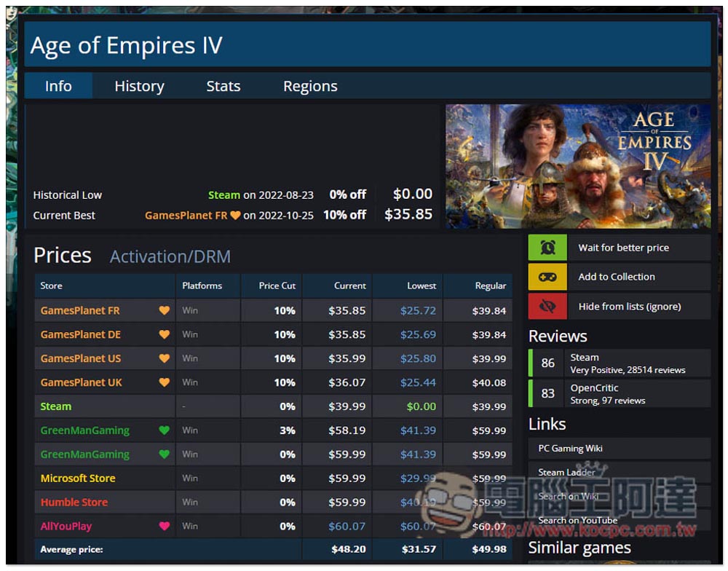Click green heart in $59.99 GreenManGaming row

(164, 454)
